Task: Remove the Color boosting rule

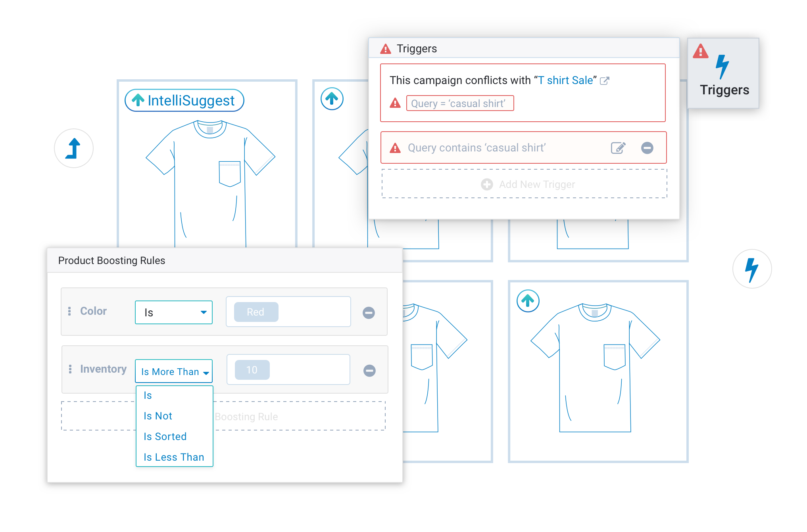Action: (x=369, y=312)
